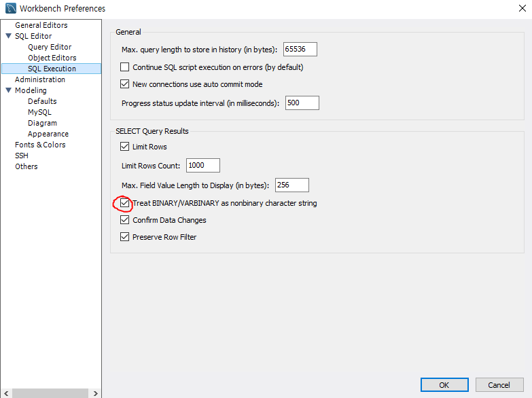Viewport: 532px width, 398px height.
Task: Focus the progress status interval field 500
Action: tap(302, 103)
